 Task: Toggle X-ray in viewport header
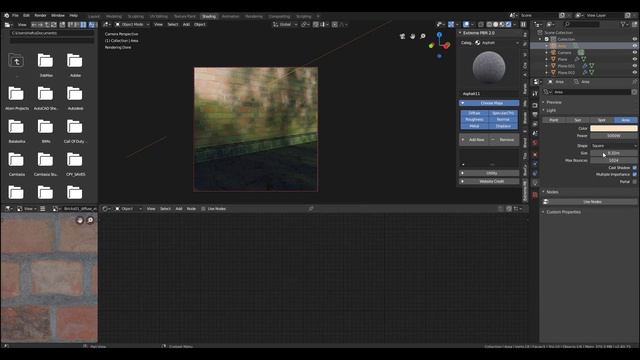(481, 24)
